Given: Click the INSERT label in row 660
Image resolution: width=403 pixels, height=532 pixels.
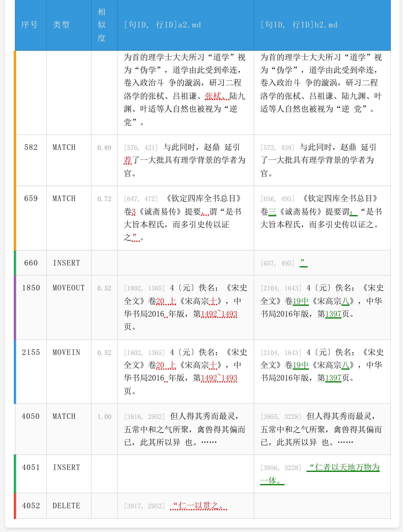Looking at the screenshot, I should click(66, 263).
